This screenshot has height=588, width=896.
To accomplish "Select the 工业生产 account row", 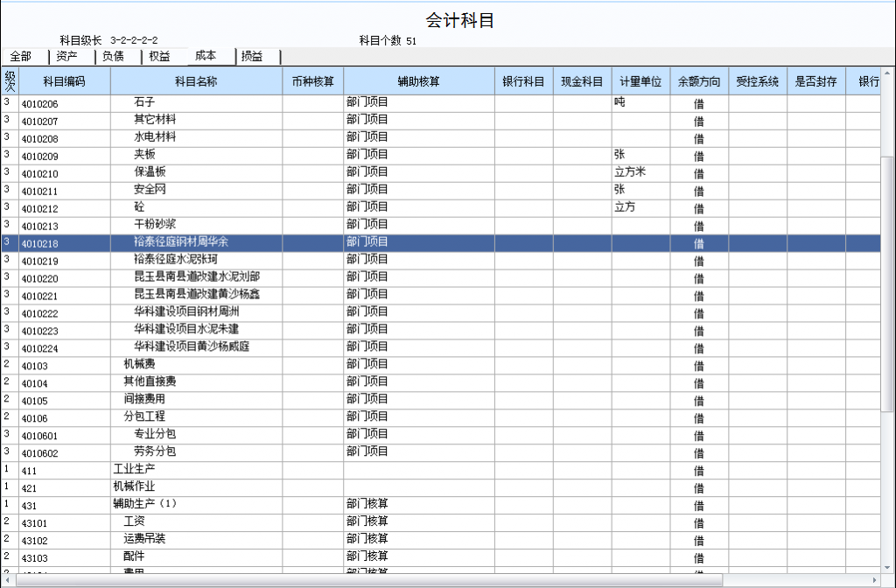I will [441, 471].
